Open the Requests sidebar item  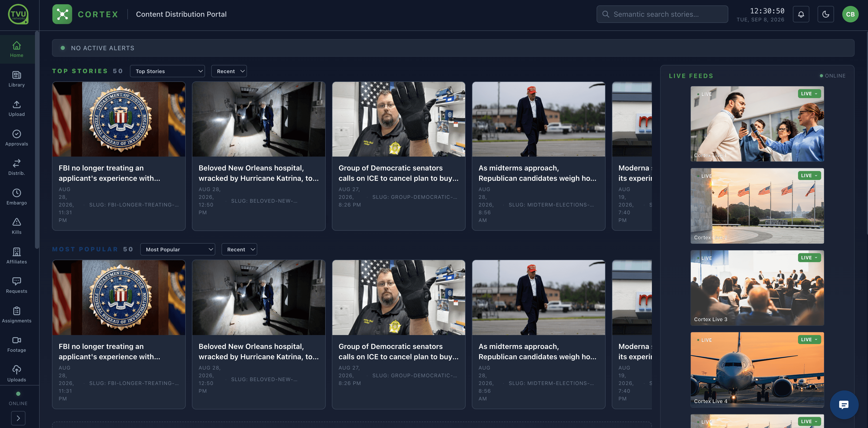(17, 285)
